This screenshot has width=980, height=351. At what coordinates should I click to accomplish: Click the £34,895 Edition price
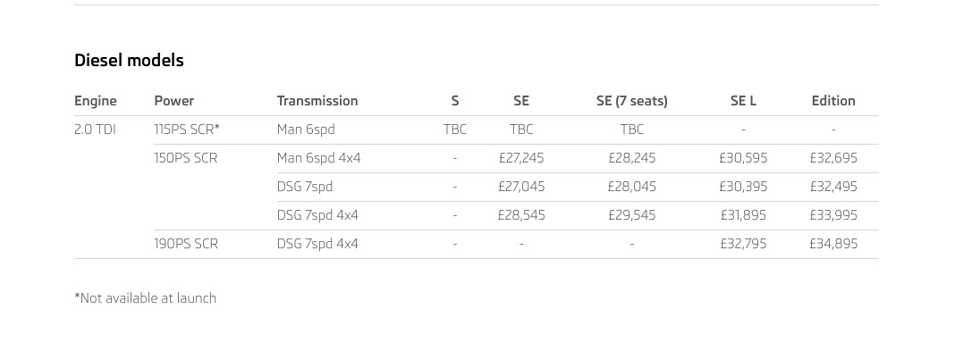[x=833, y=244]
